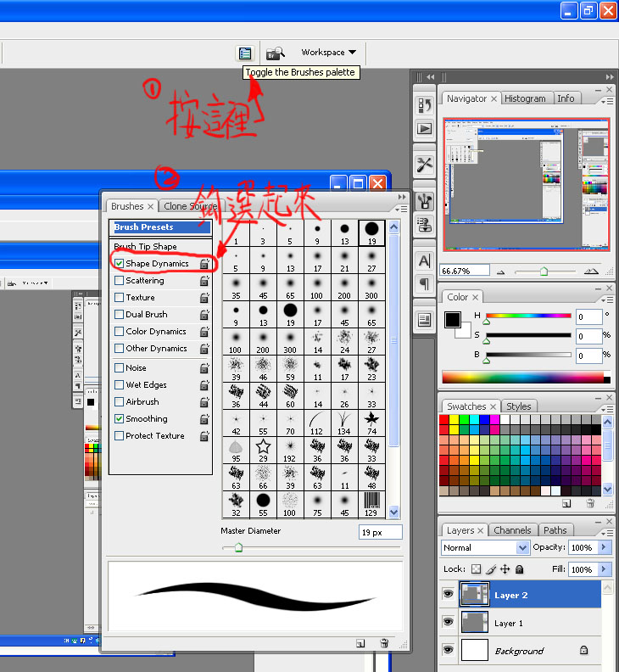Open the Tool Presets wrench icon
The width and height of the screenshot is (619, 672).
[x=425, y=165]
